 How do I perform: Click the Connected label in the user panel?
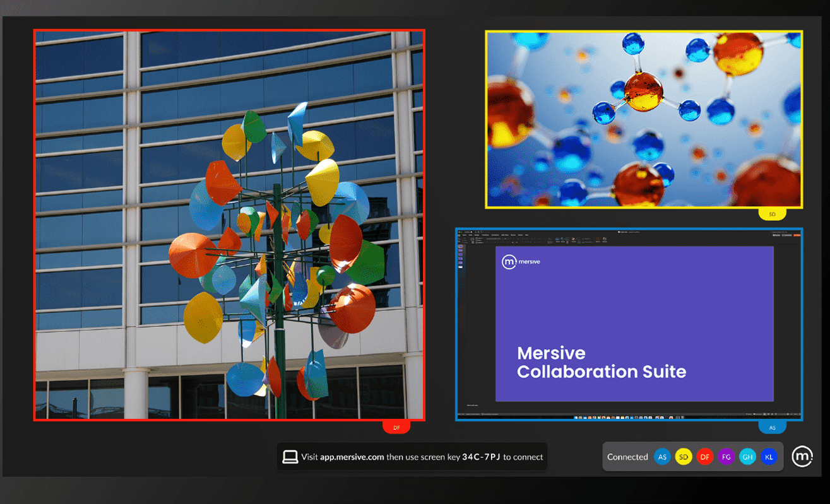pyautogui.click(x=627, y=457)
